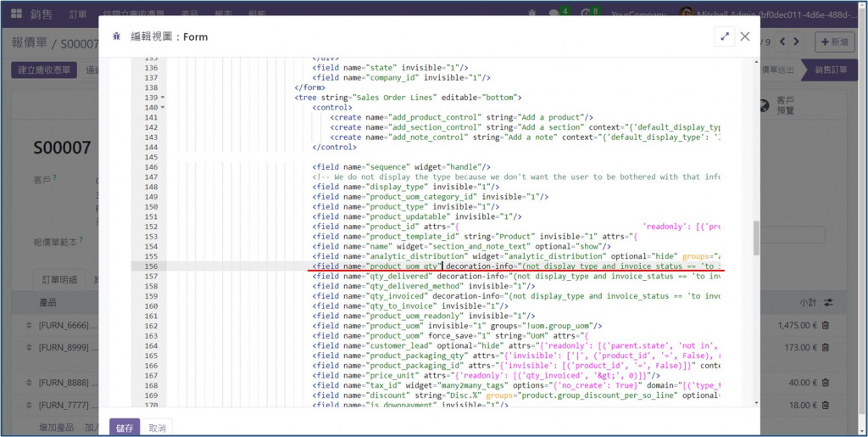Click code line name="add_section_control"
Screen dimensions: 868x437
click(525, 127)
